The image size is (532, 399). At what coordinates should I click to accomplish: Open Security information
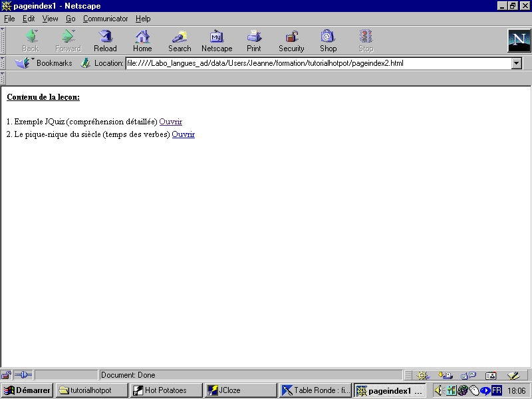[291, 41]
